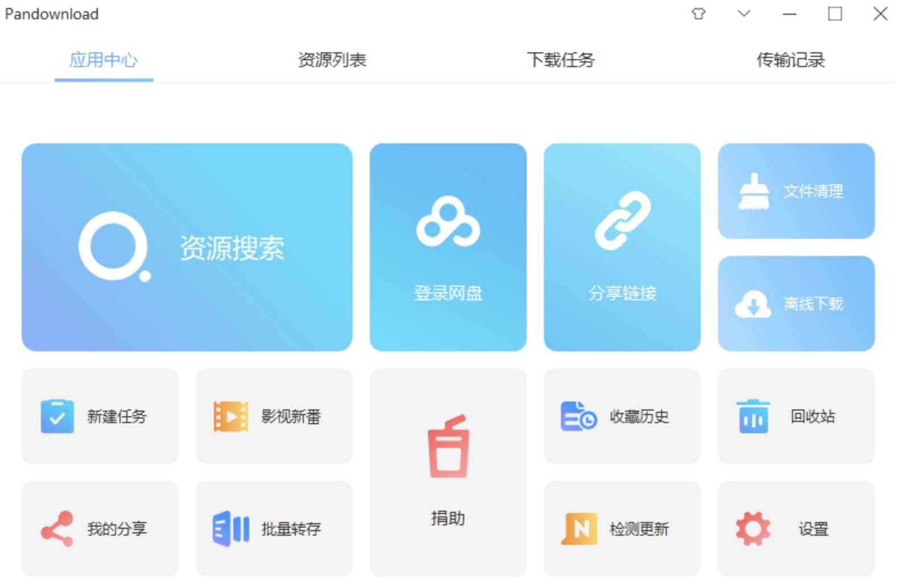Select the 影视新番 text
Image resolution: width=900 pixels, height=588 pixels.
coord(291,417)
